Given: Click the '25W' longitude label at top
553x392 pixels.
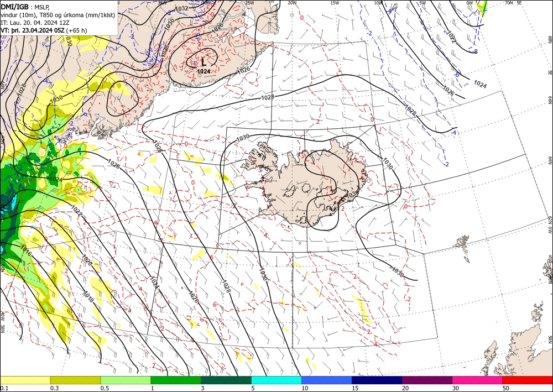Looking at the screenshot, I should [x=249, y=3].
